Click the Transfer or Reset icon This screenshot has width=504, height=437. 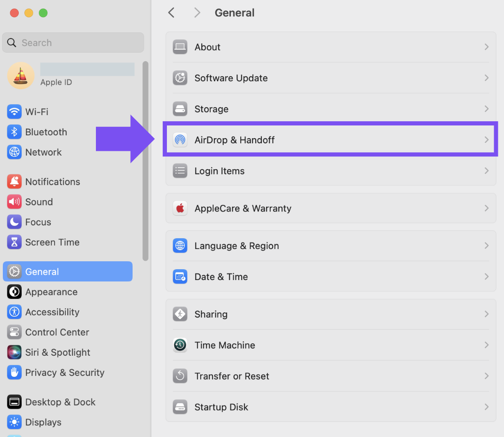tap(180, 376)
